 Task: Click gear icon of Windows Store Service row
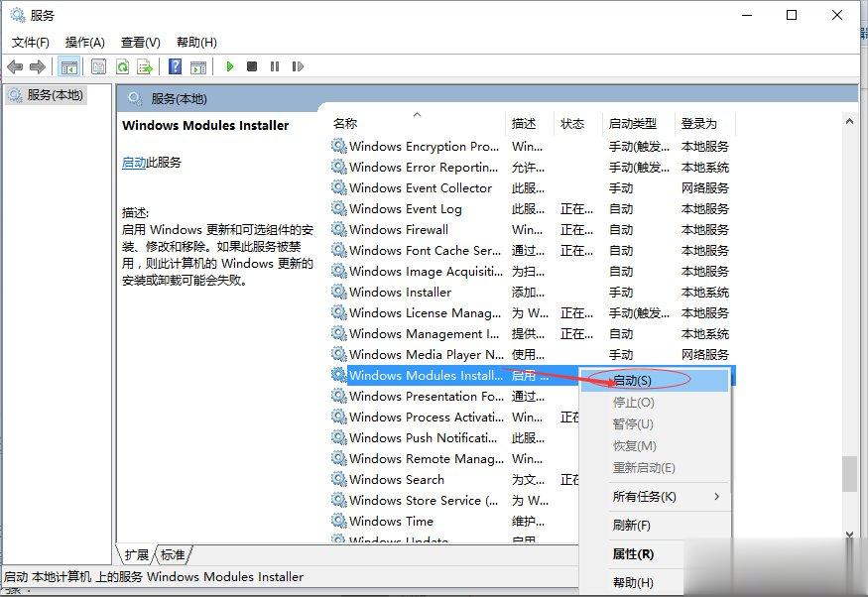coord(339,500)
